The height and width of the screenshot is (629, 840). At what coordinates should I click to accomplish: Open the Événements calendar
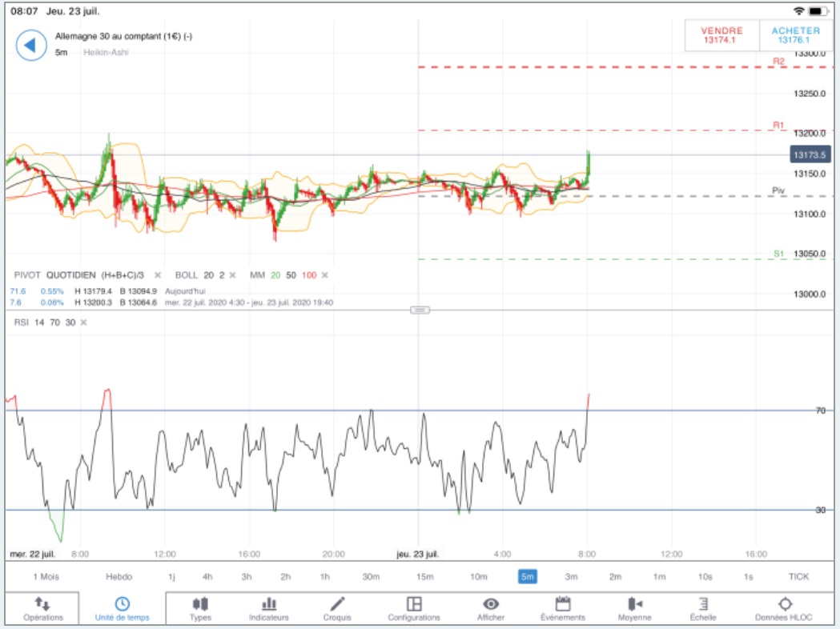coord(562,609)
